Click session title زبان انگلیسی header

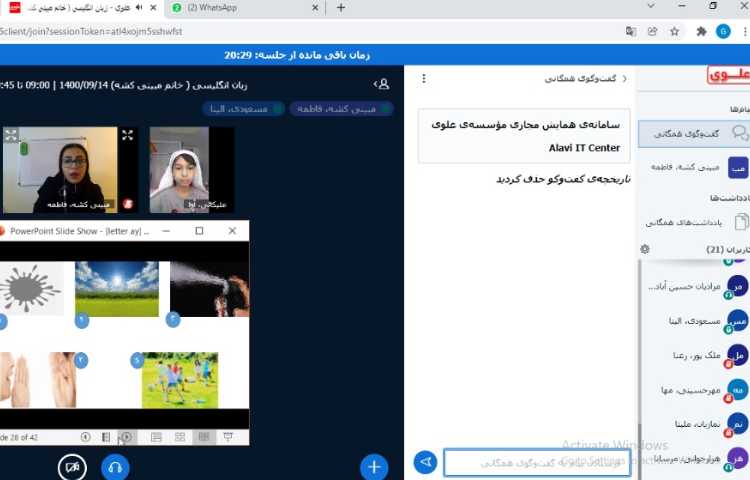123,85
